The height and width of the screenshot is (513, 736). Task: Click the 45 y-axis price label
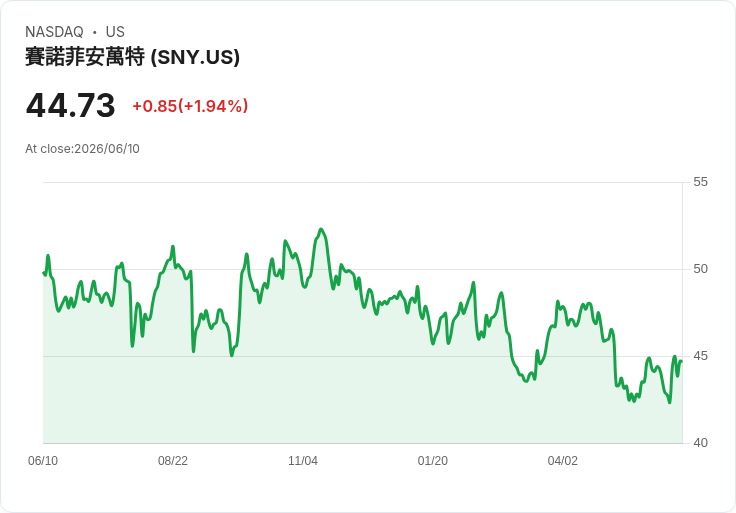[x=700, y=356]
